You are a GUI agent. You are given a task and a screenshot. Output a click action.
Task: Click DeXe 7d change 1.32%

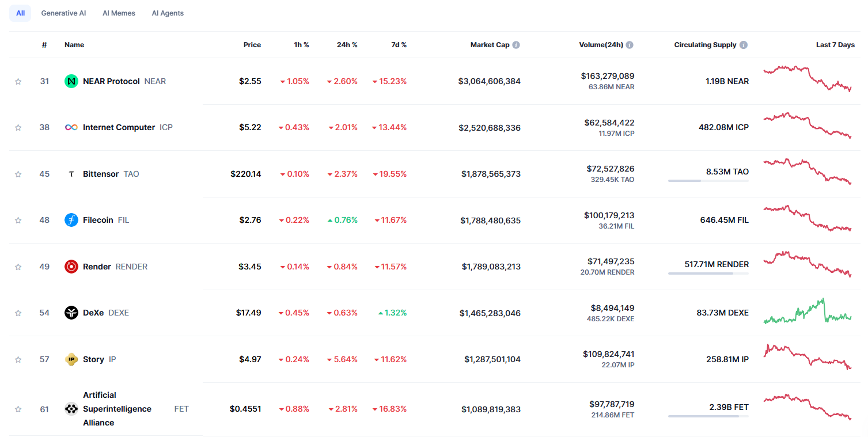[x=392, y=313]
